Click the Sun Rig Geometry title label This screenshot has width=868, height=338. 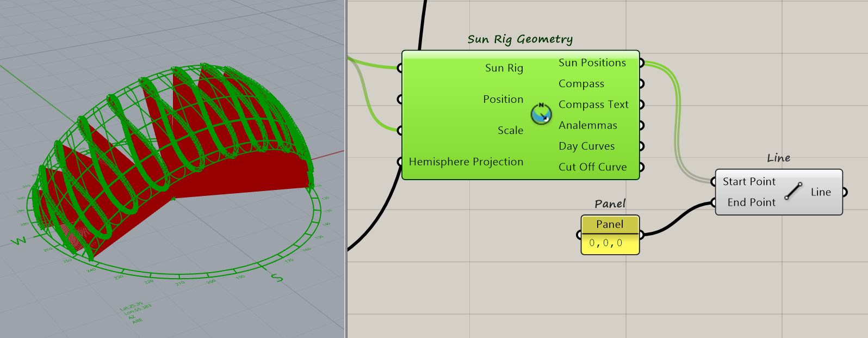point(520,39)
